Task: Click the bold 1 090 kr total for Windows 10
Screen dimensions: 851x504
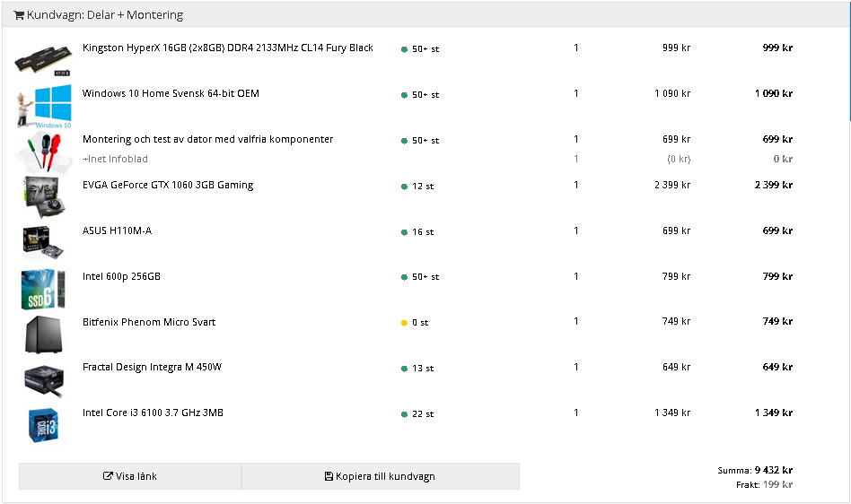Action: pyautogui.click(x=774, y=93)
